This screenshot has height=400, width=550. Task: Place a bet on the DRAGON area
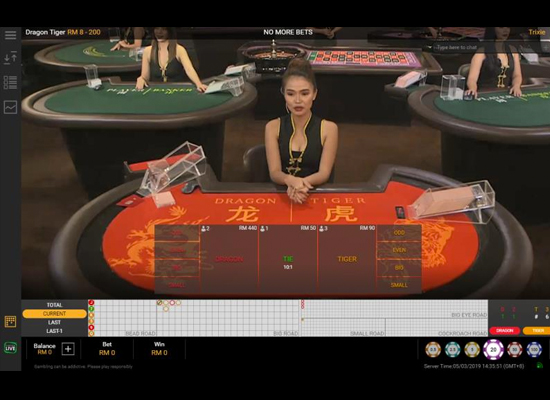pyautogui.click(x=229, y=259)
